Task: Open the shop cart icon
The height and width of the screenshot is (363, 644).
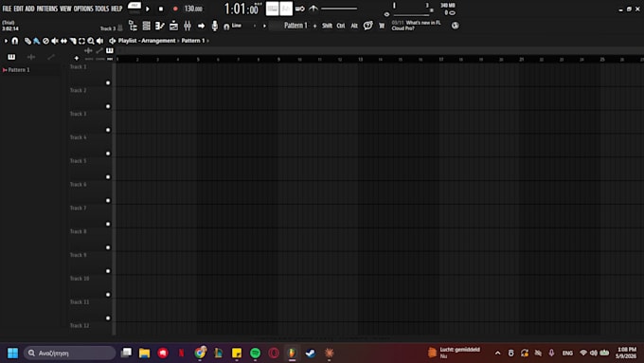Action: [x=382, y=26]
